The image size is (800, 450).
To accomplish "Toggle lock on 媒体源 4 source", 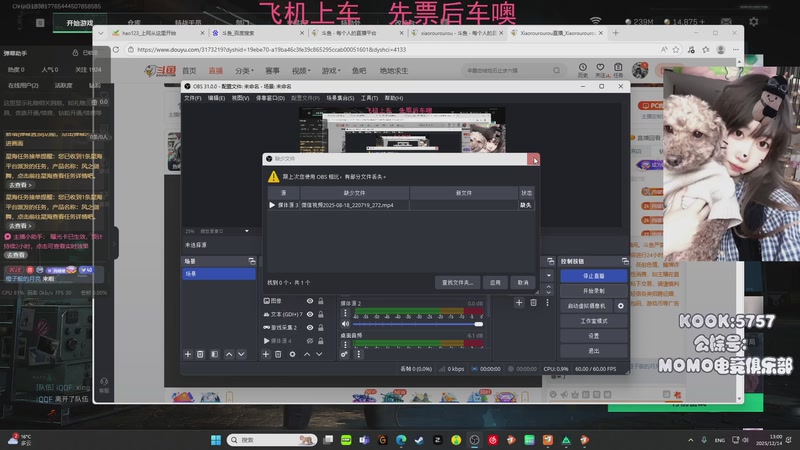I will [x=321, y=340].
